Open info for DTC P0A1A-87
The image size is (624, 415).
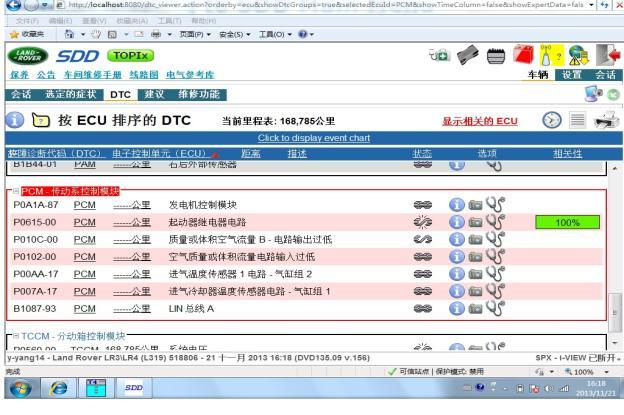(456, 205)
